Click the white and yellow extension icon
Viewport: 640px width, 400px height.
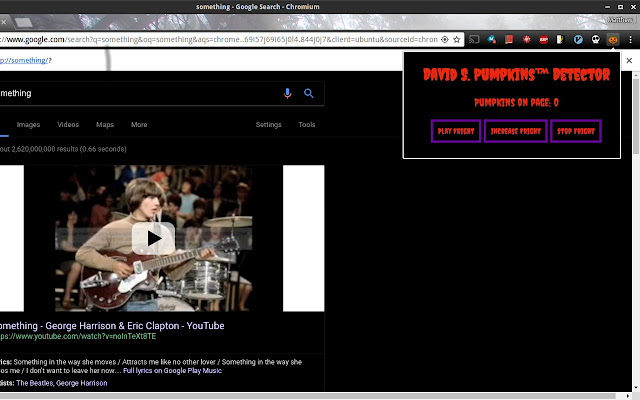[560, 40]
